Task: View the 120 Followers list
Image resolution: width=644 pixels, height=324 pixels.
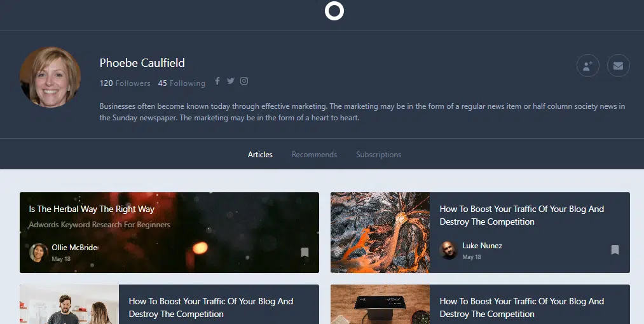Action: pyautogui.click(x=125, y=83)
